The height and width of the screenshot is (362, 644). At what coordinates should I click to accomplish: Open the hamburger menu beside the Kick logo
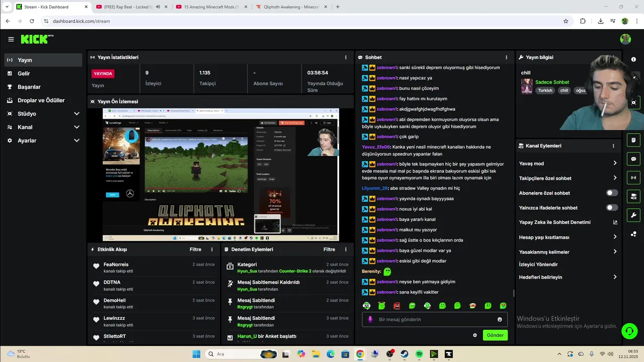11,39
